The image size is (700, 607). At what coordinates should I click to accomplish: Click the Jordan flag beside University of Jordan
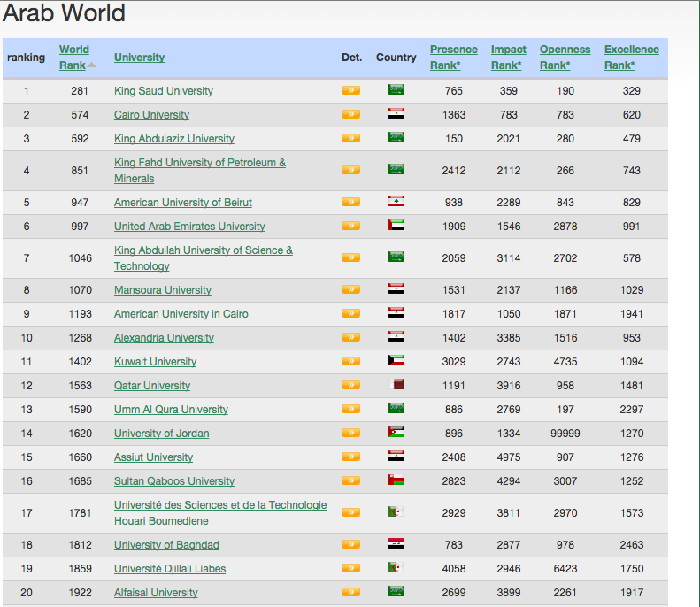click(396, 433)
